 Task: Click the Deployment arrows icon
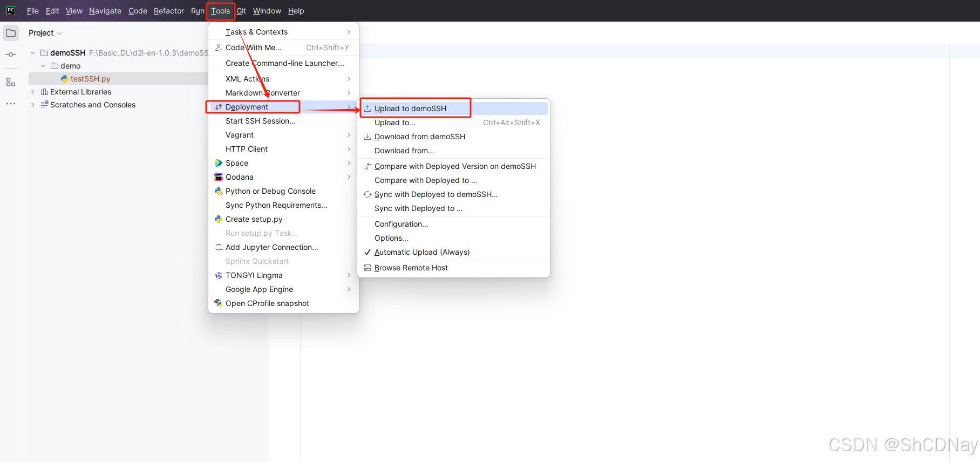pyautogui.click(x=219, y=107)
